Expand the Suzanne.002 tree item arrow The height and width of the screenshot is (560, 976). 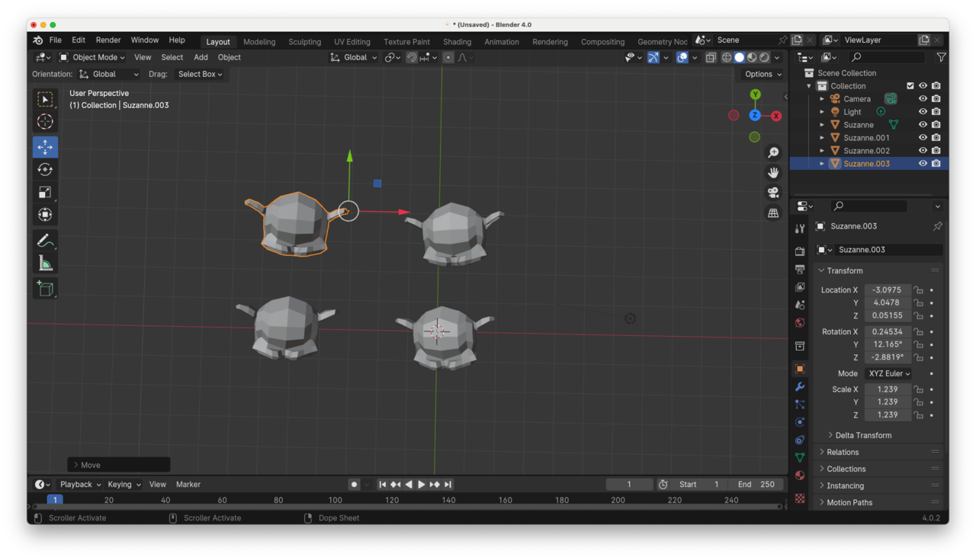click(822, 151)
